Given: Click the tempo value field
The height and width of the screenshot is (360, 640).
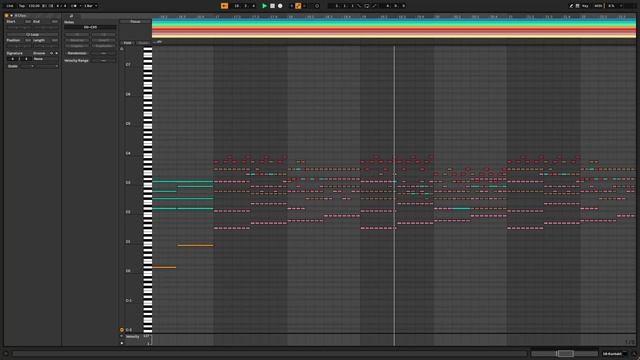Looking at the screenshot, I should (34, 6).
